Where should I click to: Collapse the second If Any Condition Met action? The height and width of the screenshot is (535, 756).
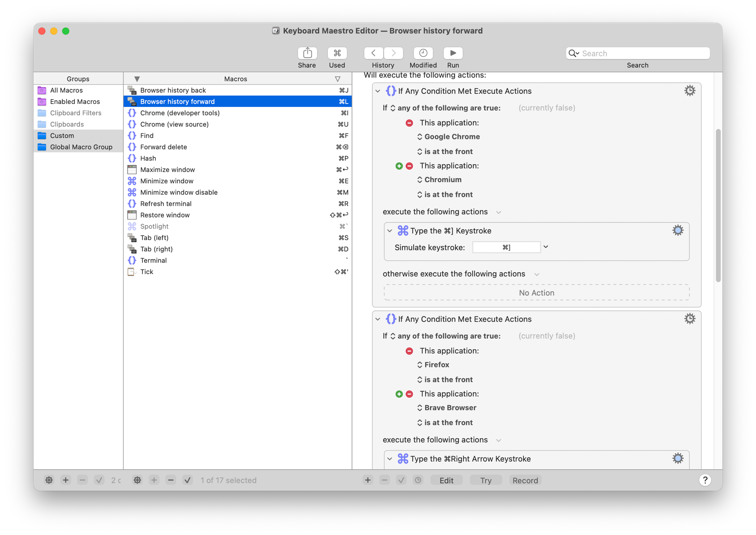(x=378, y=319)
